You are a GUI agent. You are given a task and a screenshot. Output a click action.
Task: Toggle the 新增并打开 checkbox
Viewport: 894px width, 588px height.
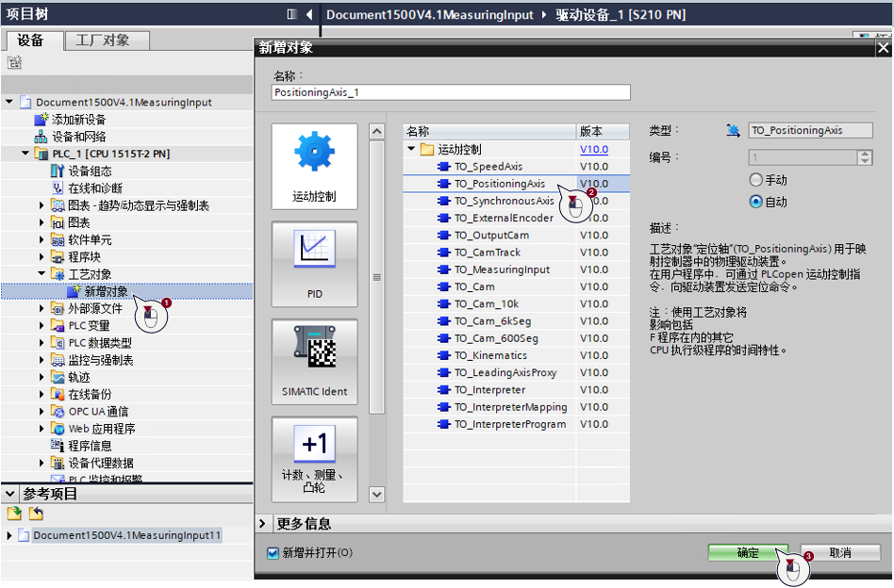tap(273, 553)
